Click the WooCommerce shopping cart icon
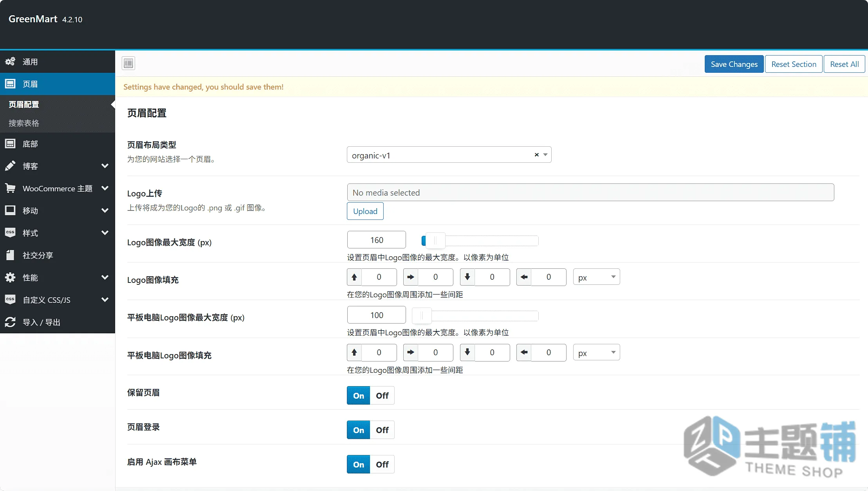 10,188
